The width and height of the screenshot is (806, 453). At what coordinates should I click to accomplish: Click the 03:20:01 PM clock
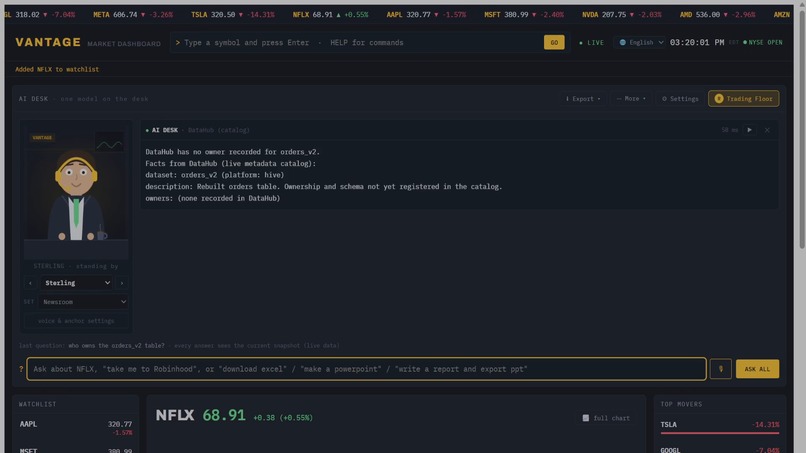697,42
